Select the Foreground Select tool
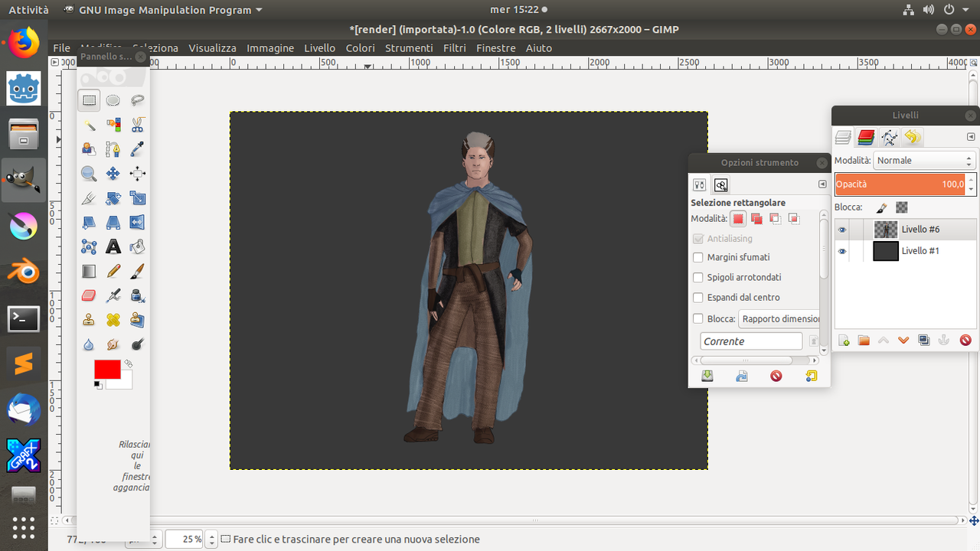The width and height of the screenshot is (980, 551). coord(90,149)
